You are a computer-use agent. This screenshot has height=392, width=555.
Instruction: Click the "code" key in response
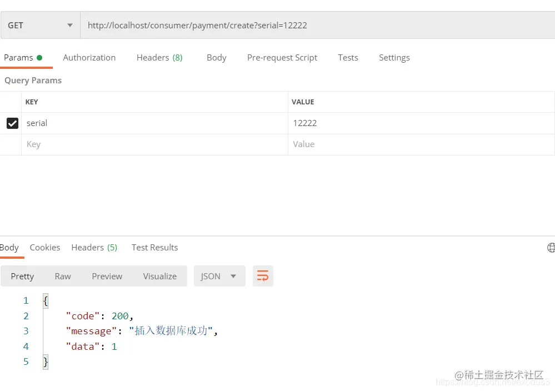[x=83, y=315]
